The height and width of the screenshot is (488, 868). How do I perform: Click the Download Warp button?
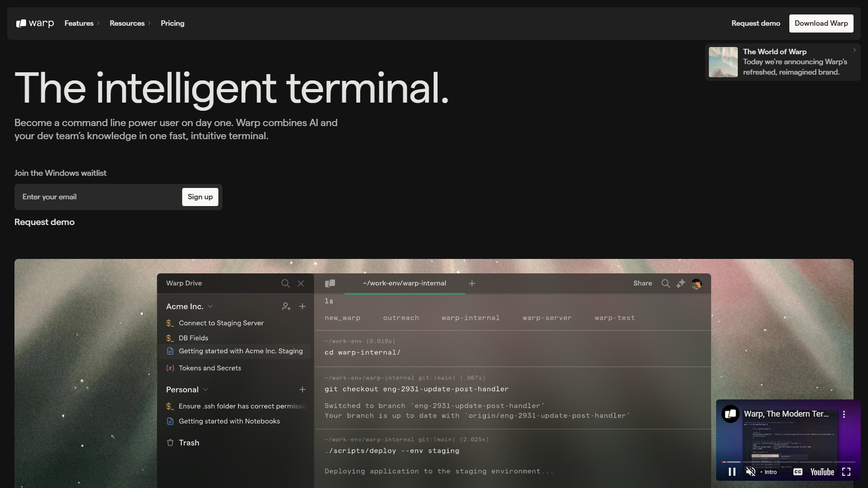tap(821, 23)
